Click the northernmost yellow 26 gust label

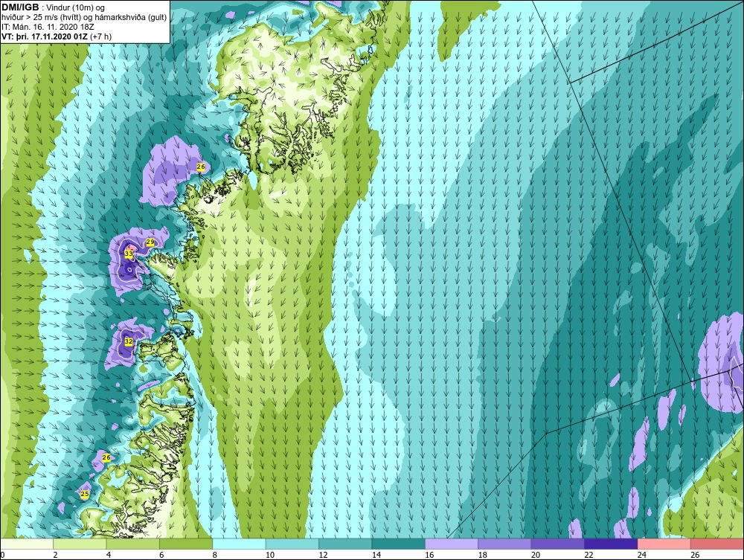click(201, 167)
